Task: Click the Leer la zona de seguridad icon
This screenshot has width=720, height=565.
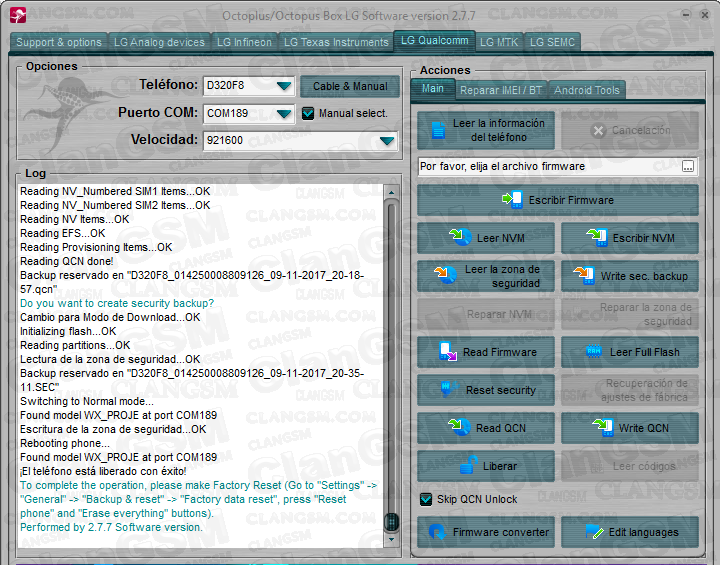Action: [x=445, y=275]
